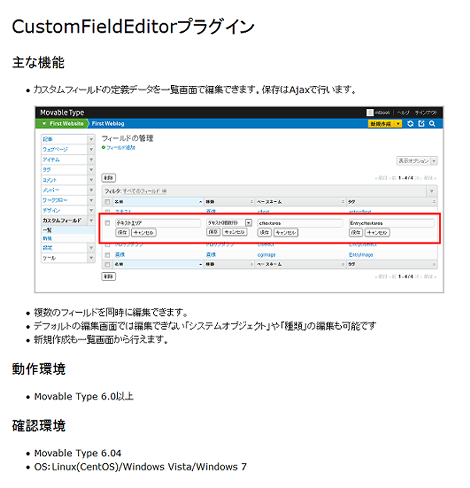Screen dimensions: 470x488
Task: Click the rebuild (circular arrows) icon in blue bar
Action: point(410,124)
